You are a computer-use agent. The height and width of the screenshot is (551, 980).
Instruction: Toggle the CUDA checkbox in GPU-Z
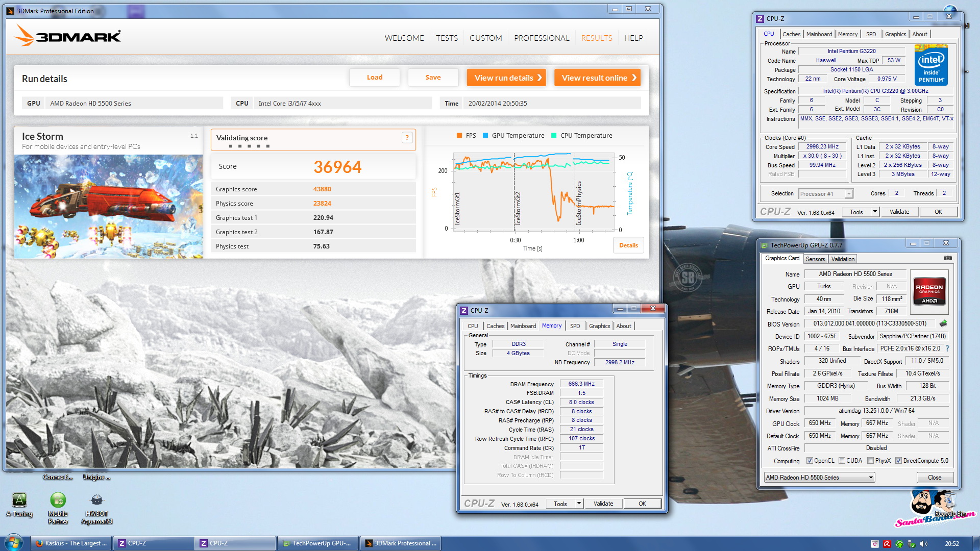pos(842,461)
